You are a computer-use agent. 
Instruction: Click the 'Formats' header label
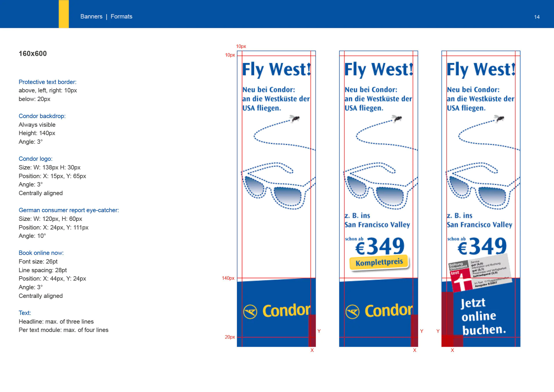121,16
